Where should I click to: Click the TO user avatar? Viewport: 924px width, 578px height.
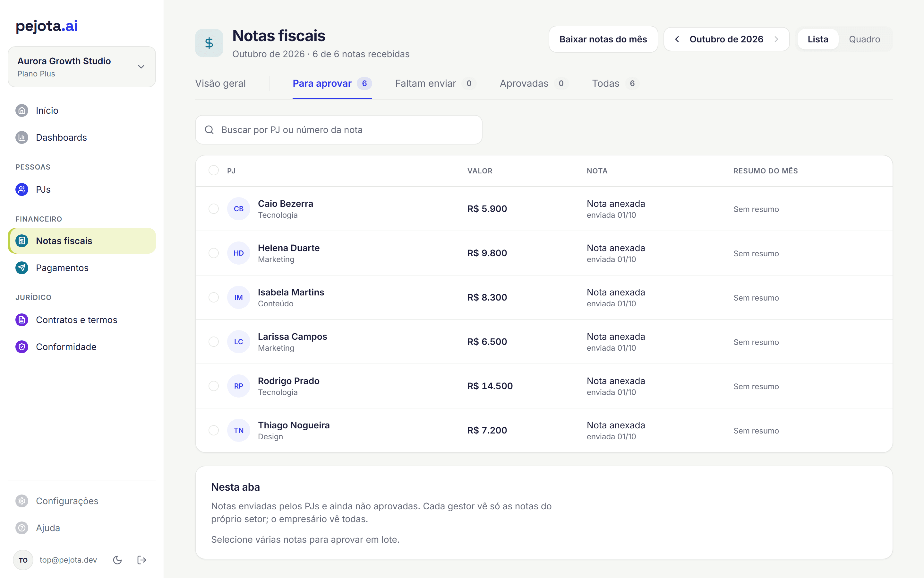coord(23,560)
